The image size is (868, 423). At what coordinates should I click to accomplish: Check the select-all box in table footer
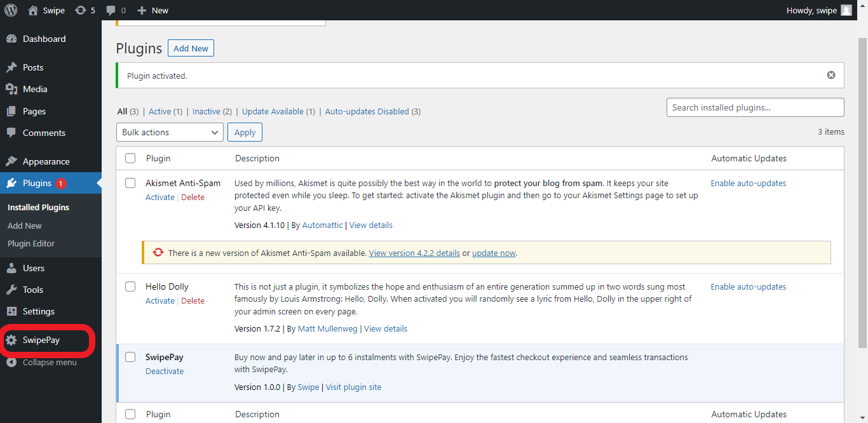pos(130,414)
